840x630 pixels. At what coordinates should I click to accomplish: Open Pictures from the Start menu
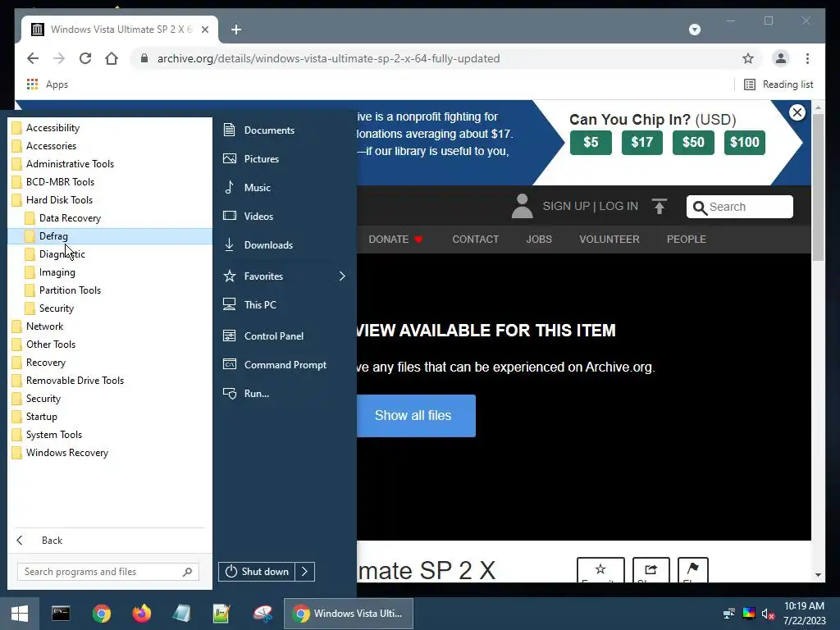coord(260,159)
